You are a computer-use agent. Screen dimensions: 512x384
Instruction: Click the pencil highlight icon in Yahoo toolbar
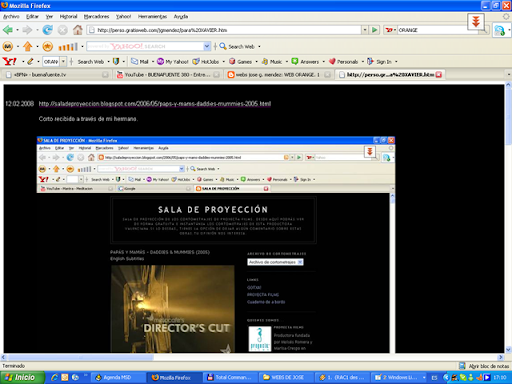pyautogui.click(x=30, y=61)
